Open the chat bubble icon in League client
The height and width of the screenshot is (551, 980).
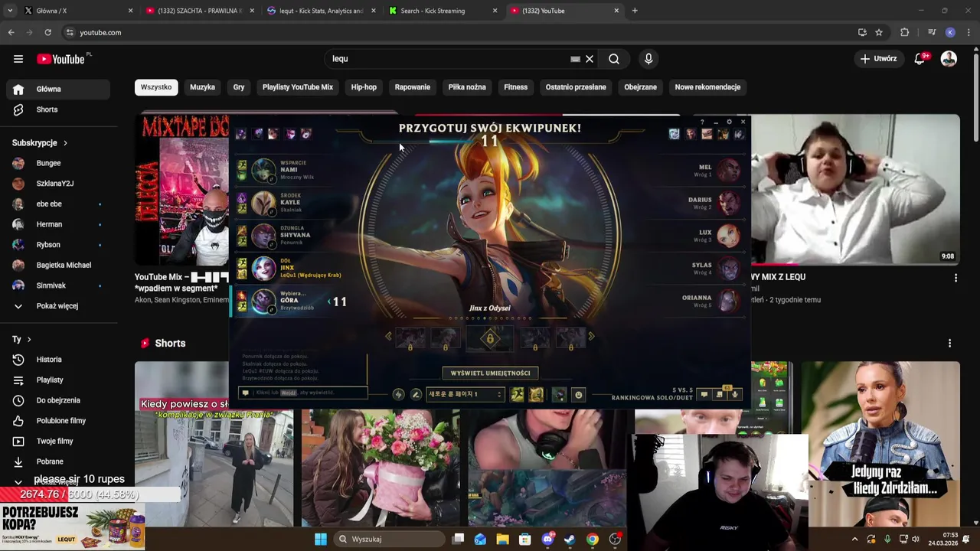click(704, 395)
